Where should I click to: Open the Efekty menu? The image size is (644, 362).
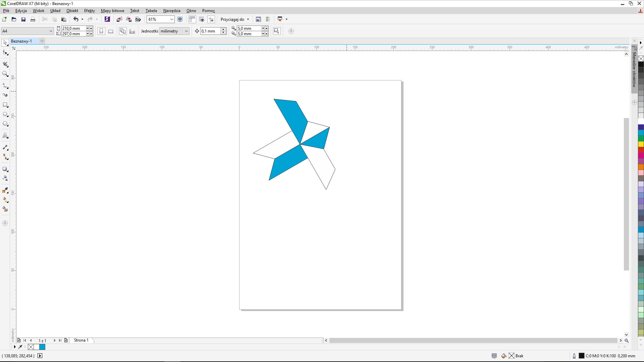[89, 11]
